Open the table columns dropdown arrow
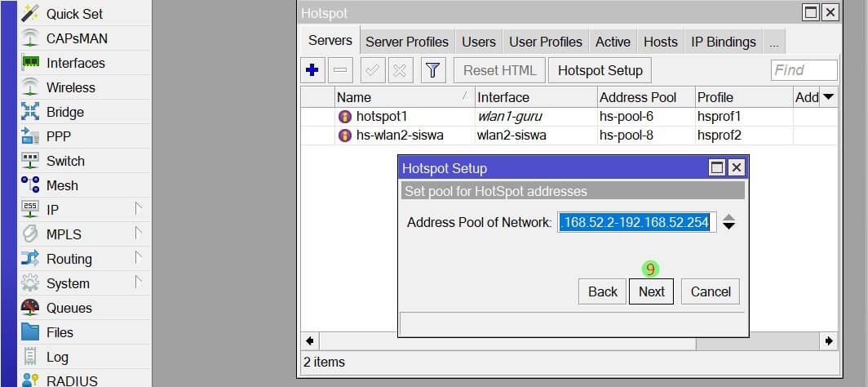Screen dimensions: 868x387 coord(828,97)
